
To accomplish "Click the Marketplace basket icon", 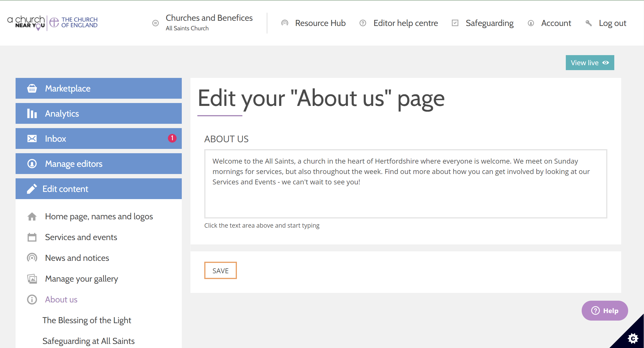I will pos(32,88).
